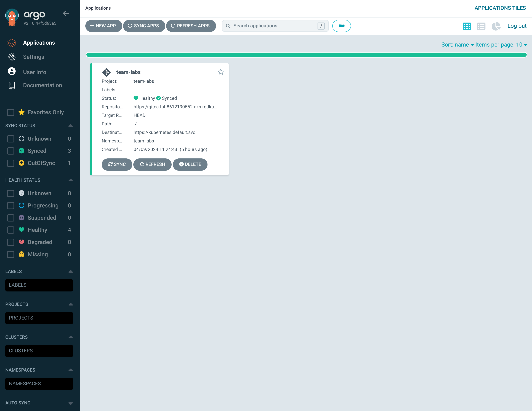Switch to the list view icon
The image size is (532, 411).
coord(481,26)
